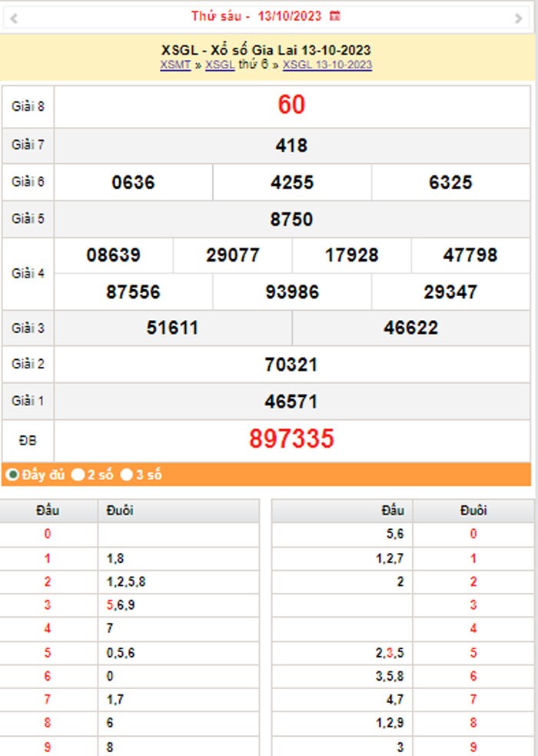Viewport: 538px width, 756px height.
Task: Click the Giải 8 result 60
Action: 291,105
